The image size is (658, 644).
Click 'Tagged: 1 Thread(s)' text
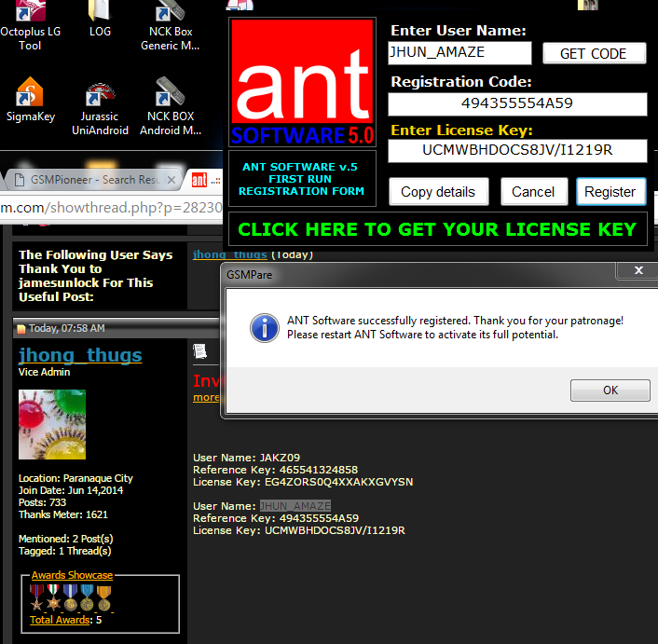pyautogui.click(x=64, y=551)
